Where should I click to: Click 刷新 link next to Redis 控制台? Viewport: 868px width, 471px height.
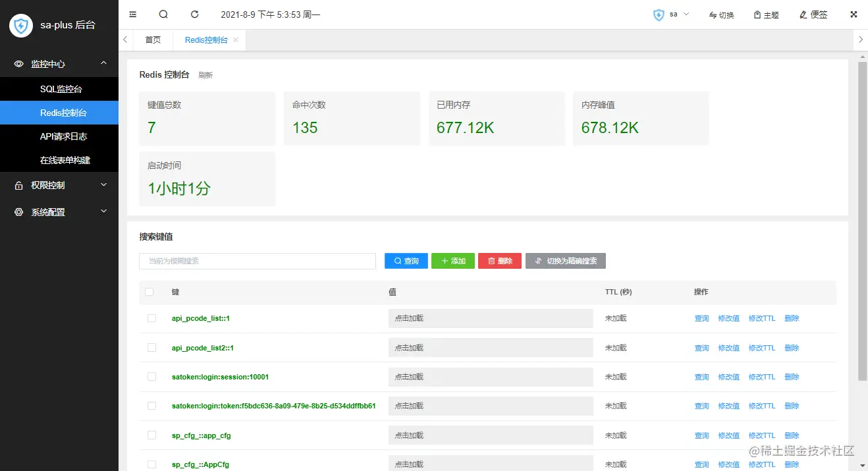tap(205, 75)
